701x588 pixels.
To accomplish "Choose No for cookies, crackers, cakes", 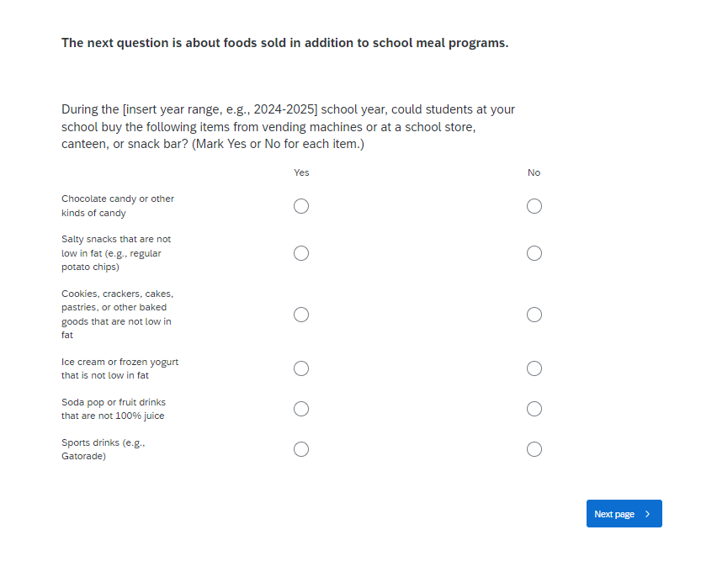I will tap(534, 315).
